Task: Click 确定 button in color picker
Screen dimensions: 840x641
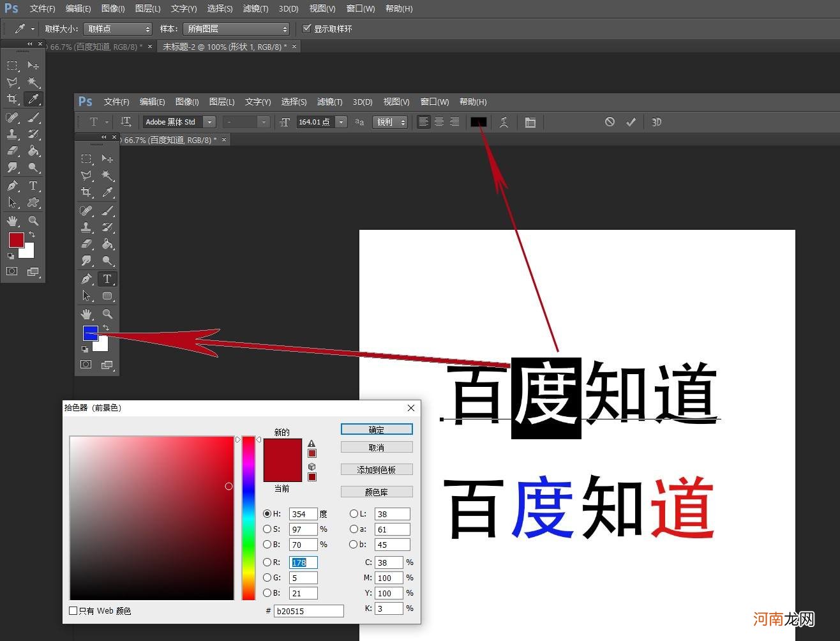Action: 377,430
